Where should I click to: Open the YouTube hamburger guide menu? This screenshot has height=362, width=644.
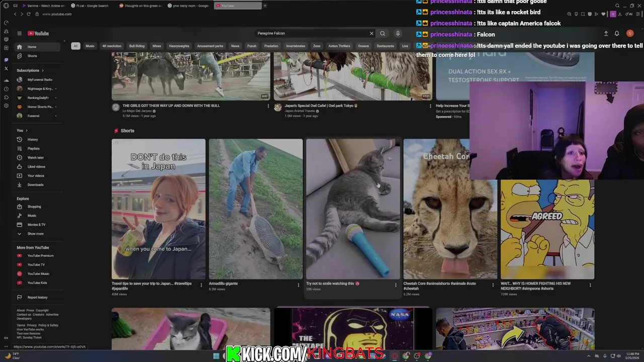[19, 33]
